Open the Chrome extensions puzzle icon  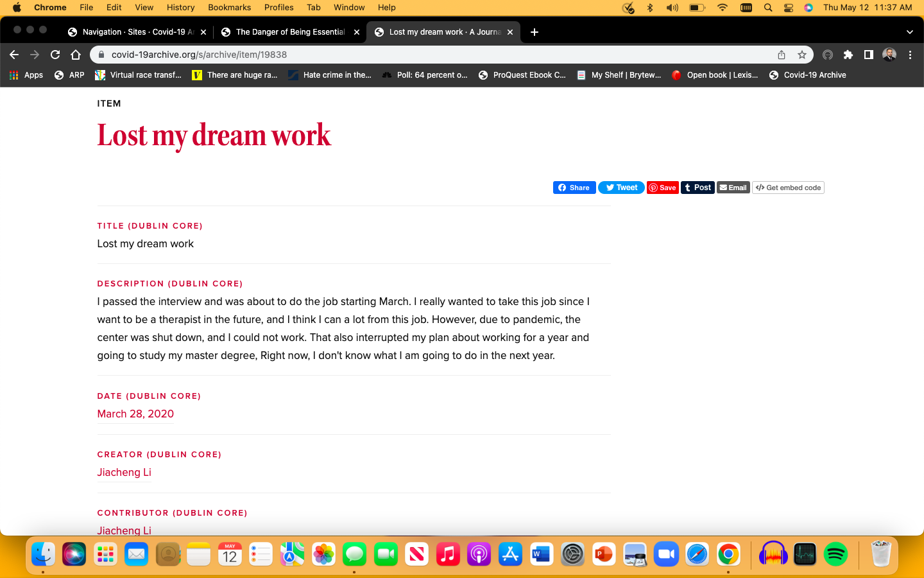coord(848,55)
